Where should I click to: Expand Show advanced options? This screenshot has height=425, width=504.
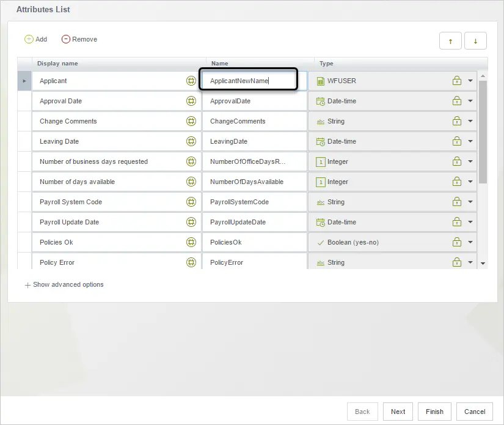(64, 285)
